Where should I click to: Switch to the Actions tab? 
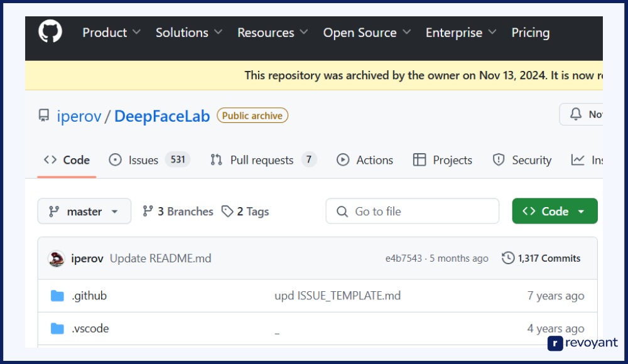(x=364, y=160)
